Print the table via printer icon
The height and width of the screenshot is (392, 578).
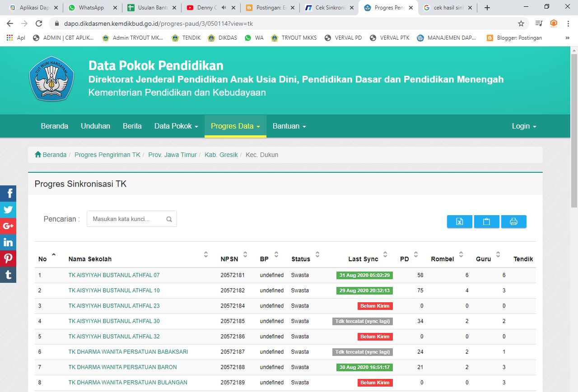(x=514, y=221)
